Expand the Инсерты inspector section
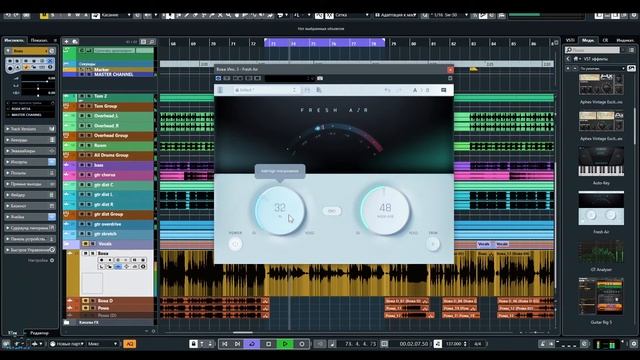This screenshot has width=640, height=360. coord(30,162)
